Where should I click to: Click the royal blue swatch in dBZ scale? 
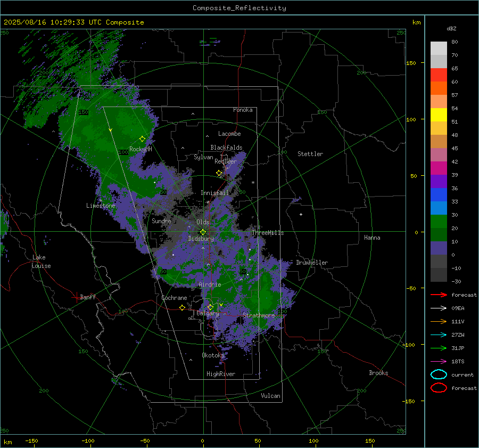click(439, 195)
